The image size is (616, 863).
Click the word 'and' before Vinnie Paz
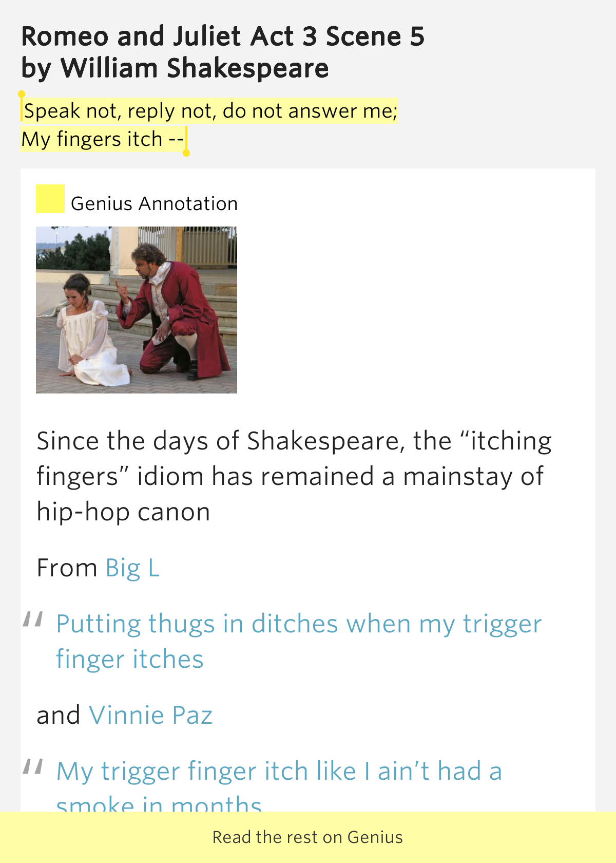[x=59, y=715]
